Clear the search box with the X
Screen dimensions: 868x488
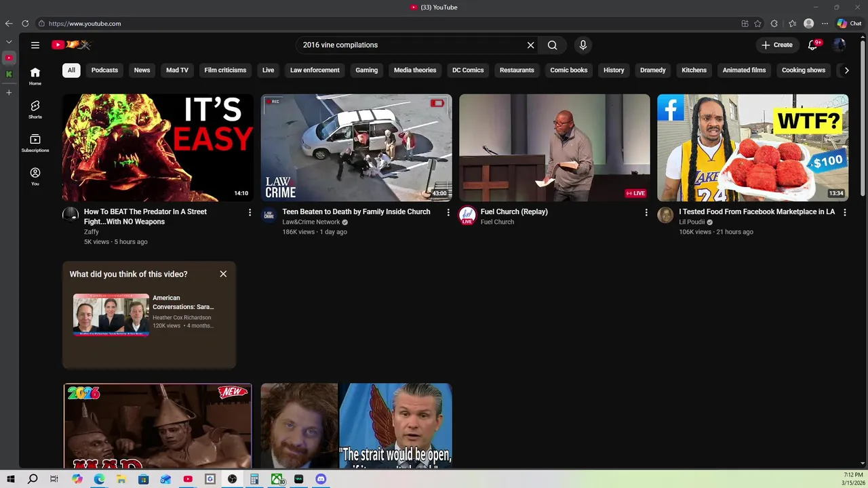click(x=531, y=45)
